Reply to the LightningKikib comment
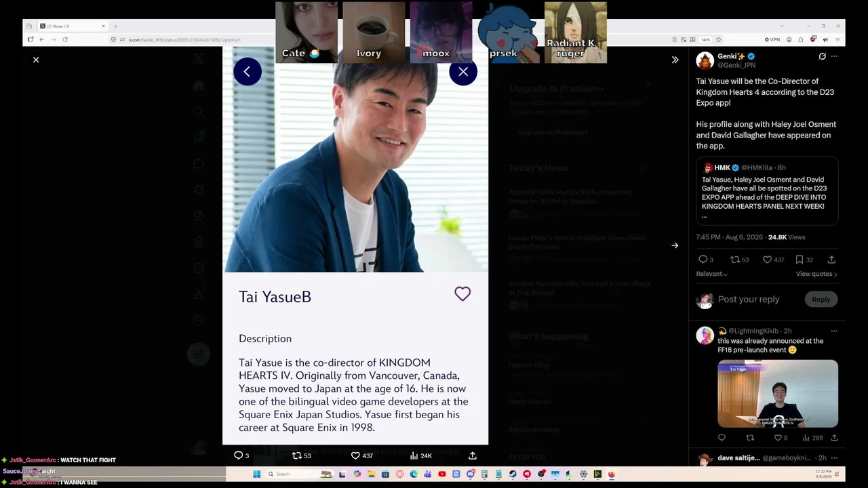Screen dimensions: 868x488 (x=722, y=438)
